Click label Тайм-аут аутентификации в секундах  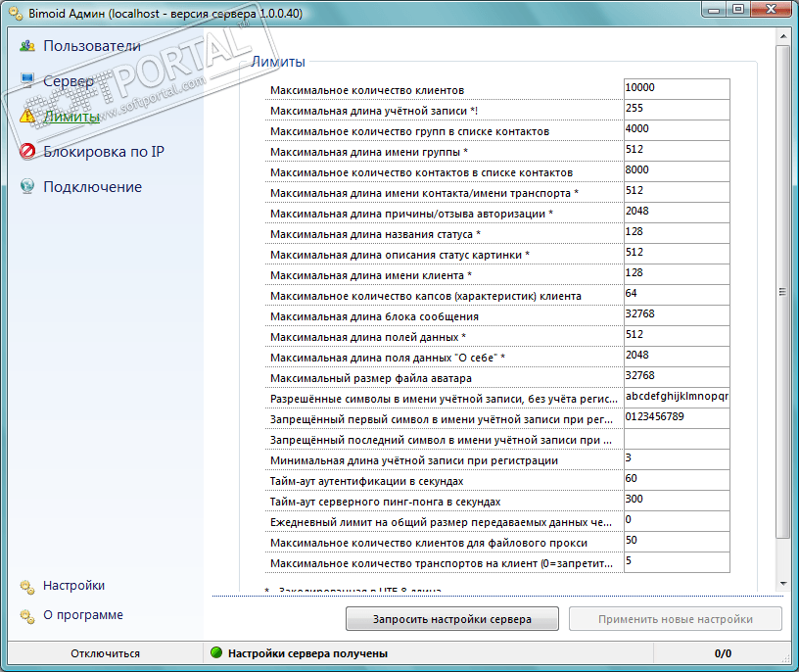coord(366,481)
